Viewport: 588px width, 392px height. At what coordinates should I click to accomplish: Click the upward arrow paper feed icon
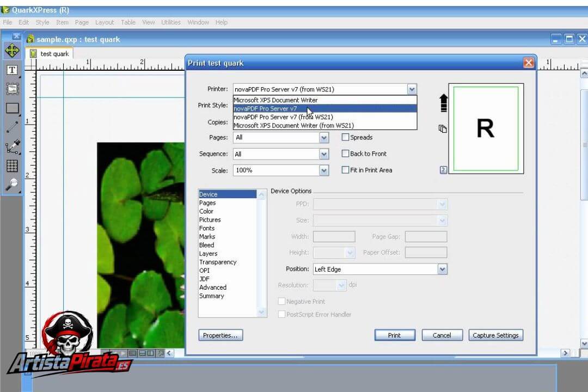coord(443,103)
